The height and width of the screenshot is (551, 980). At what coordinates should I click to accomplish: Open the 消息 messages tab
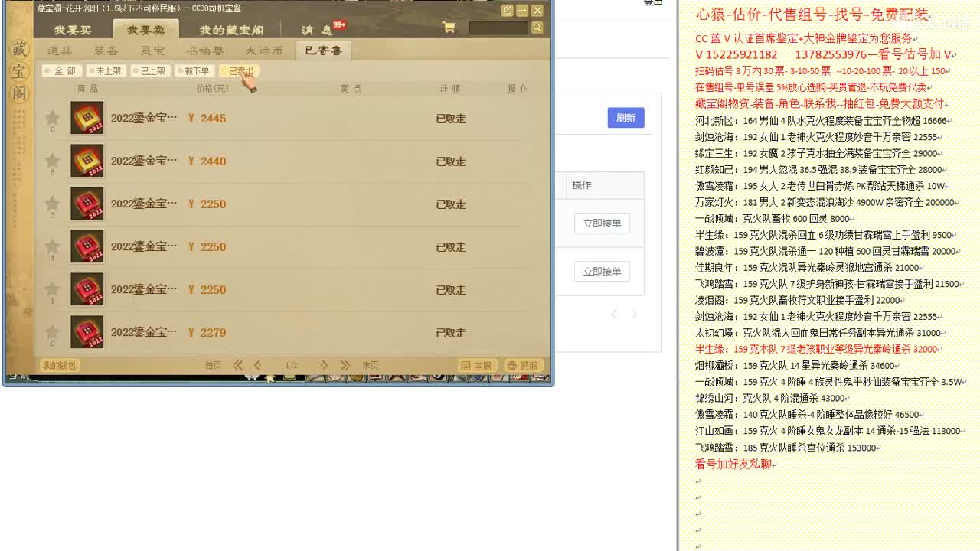[x=317, y=30]
